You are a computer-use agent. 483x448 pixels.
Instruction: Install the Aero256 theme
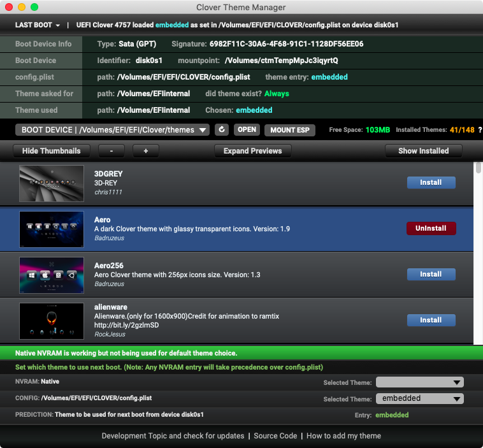pyautogui.click(x=431, y=274)
